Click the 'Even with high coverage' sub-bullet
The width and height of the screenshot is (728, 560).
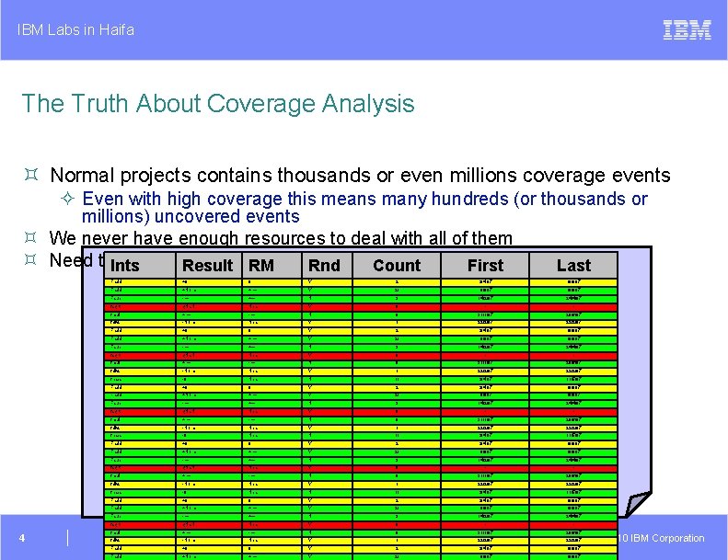pos(364,208)
